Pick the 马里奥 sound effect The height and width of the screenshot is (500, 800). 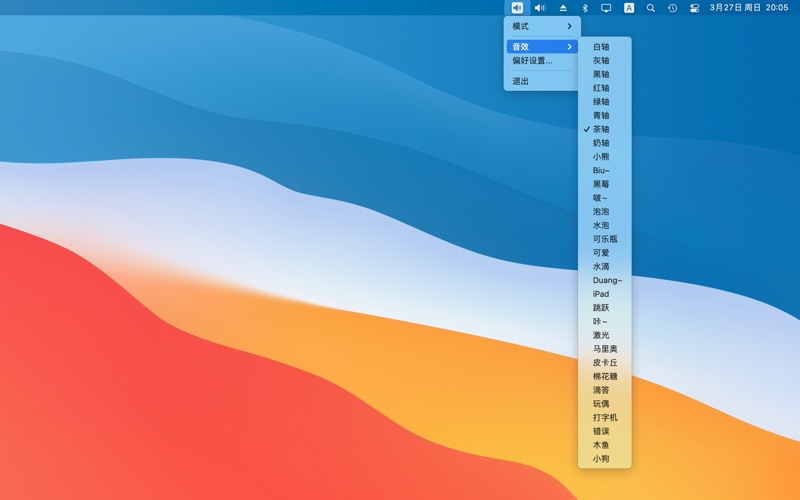605,349
